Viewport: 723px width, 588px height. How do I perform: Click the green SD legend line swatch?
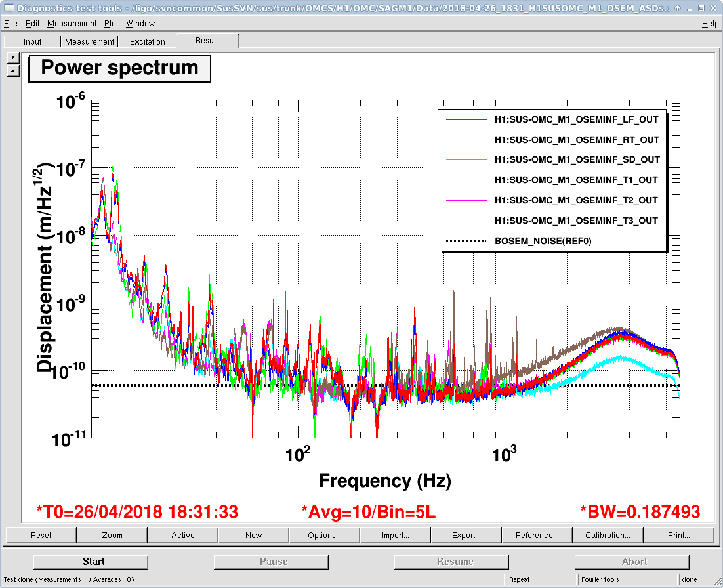[x=466, y=160]
